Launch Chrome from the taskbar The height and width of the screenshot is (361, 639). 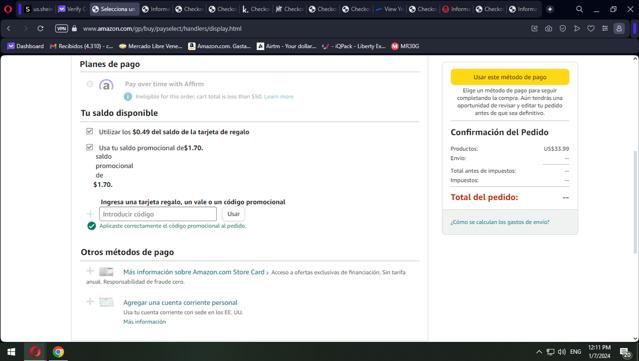(58, 352)
